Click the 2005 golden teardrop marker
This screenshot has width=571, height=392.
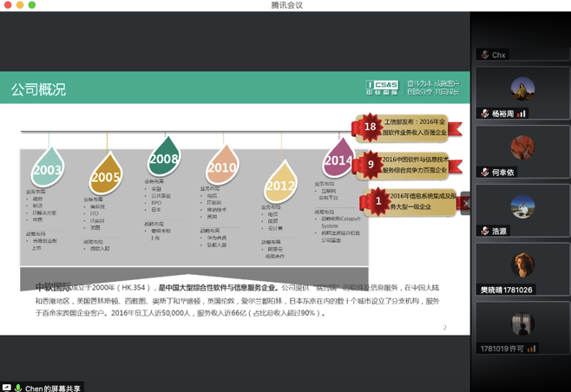(x=106, y=174)
